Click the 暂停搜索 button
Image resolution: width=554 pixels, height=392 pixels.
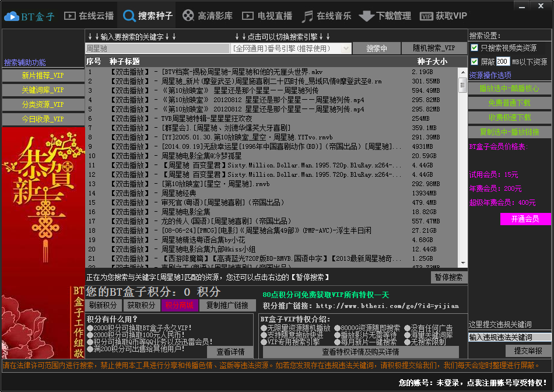[x=448, y=277]
